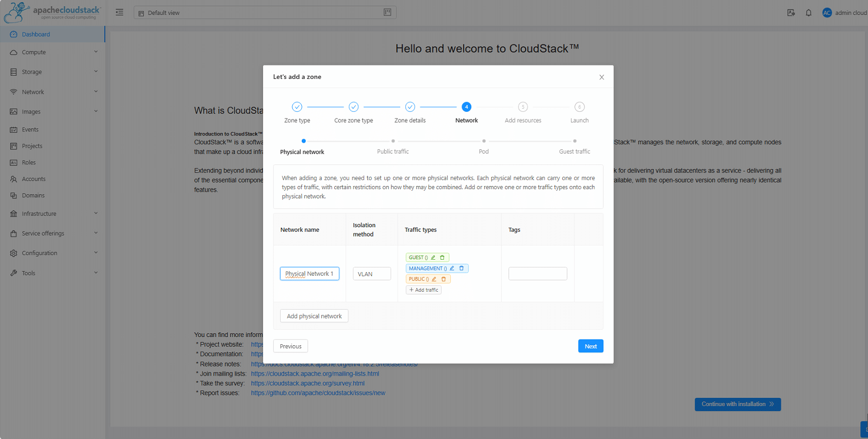Select the Network step number 4
Viewport: 868px width, 439px height.
tap(466, 107)
